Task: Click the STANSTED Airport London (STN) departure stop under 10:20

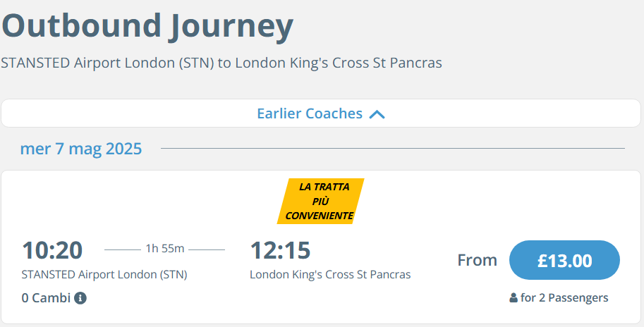Action: (x=104, y=274)
